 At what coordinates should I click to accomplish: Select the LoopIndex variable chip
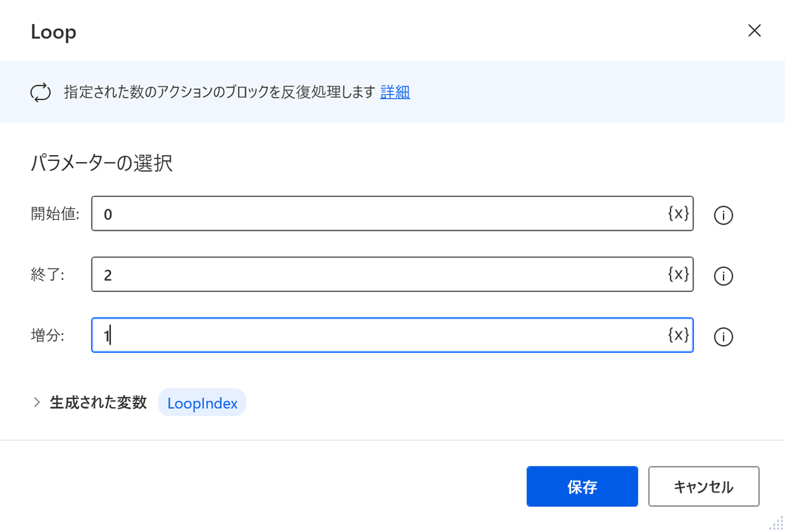[202, 403]
